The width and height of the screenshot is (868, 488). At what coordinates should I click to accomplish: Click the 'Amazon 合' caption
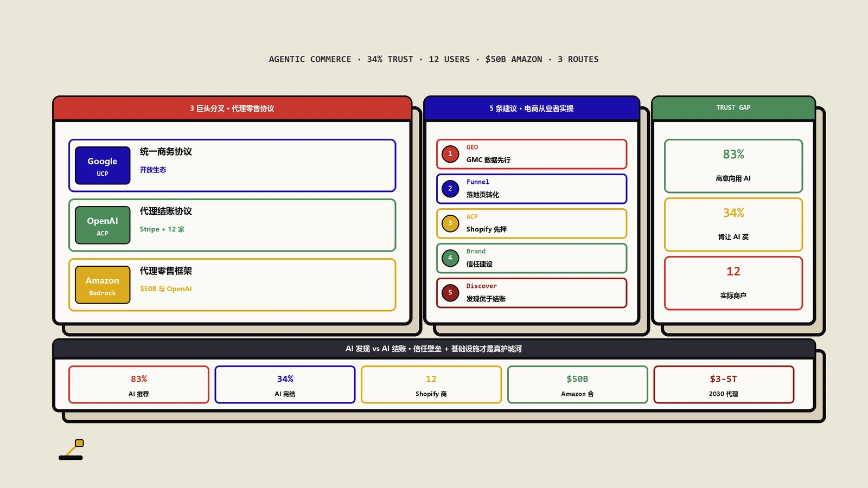point(578,394)
